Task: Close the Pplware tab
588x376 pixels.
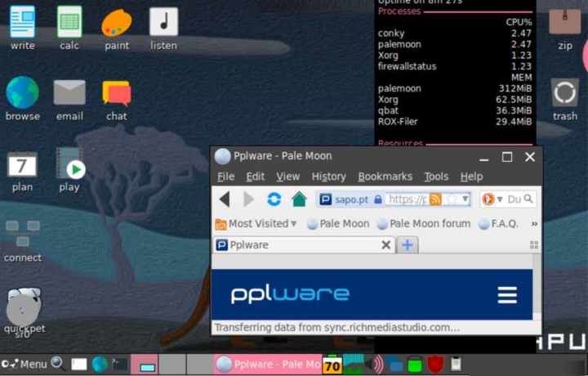Action: point(386,245)
